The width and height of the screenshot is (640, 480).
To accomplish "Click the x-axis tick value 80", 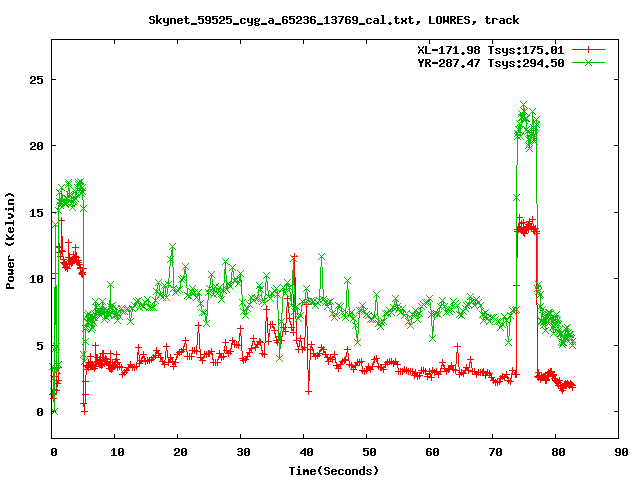I will pos(558,452).
